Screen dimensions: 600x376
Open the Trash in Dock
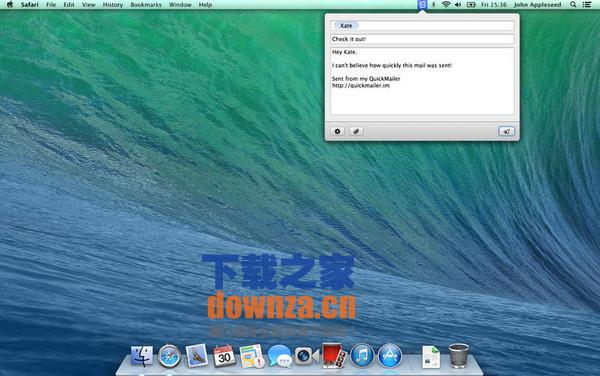pyautogui.click(x=458, y=356)
